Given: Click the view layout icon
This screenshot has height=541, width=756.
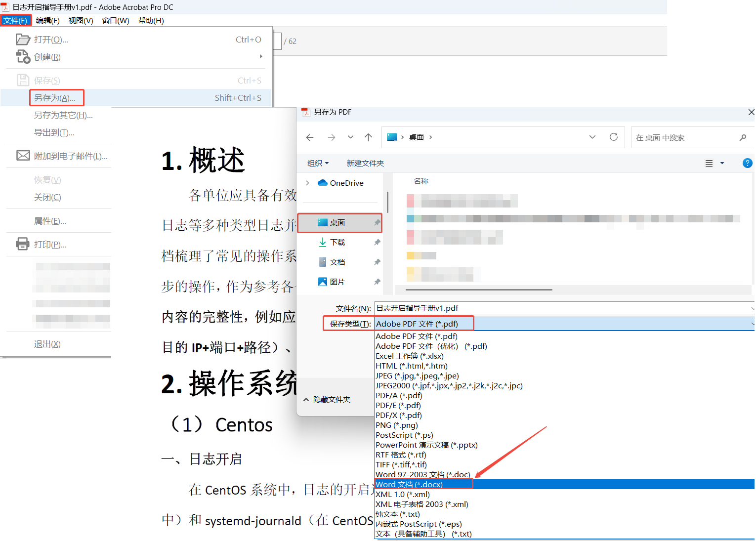Looking at the screenshot, I should [x=709, y=163].
